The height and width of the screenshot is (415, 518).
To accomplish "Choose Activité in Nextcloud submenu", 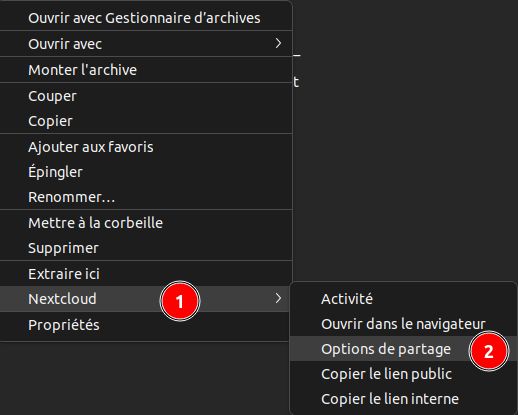I will tap(403, 299).
